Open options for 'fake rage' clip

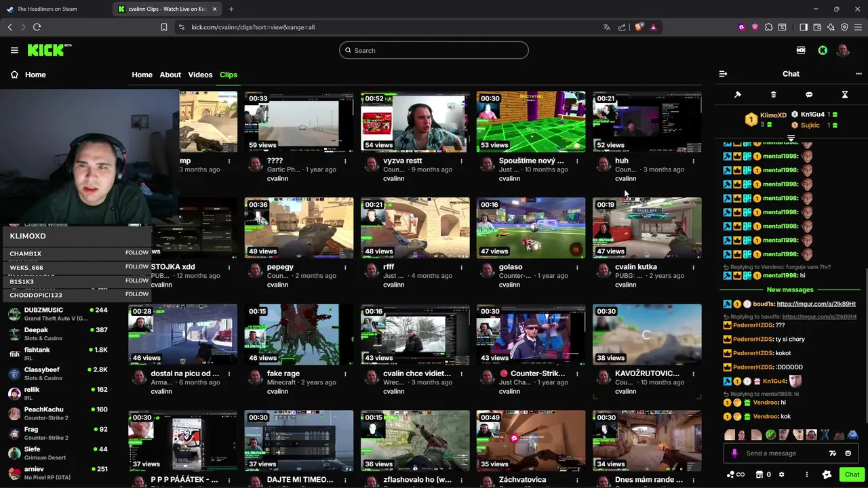tap(345, 374)
